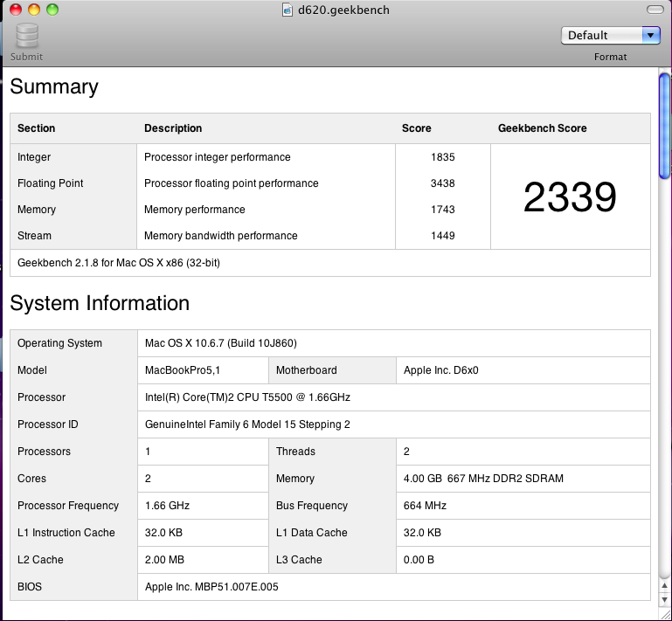Click the Floating Point section label

51,183
